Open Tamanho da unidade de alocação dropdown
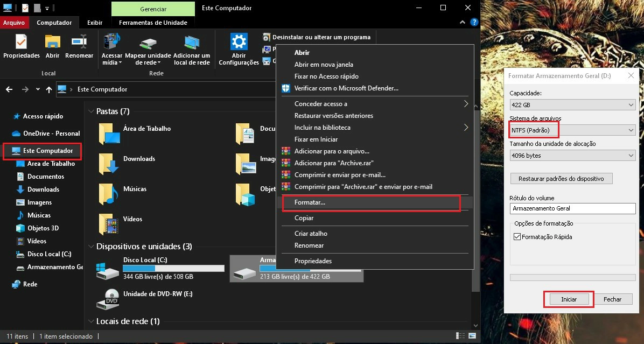 tap(572, 156)
